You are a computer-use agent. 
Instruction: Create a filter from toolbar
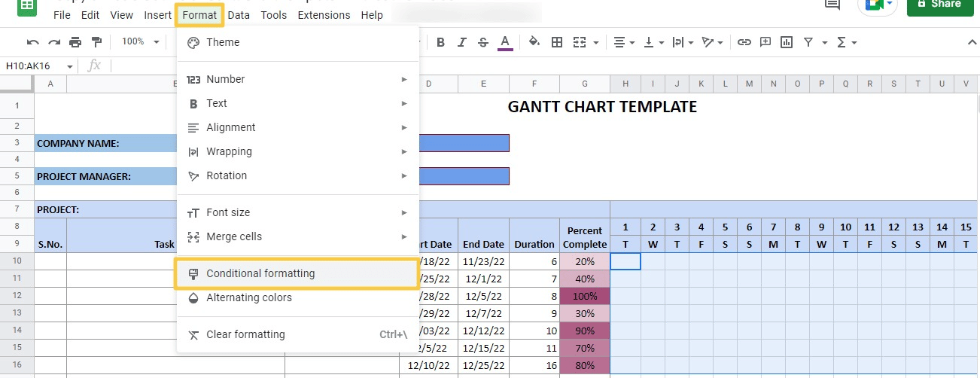808,42
